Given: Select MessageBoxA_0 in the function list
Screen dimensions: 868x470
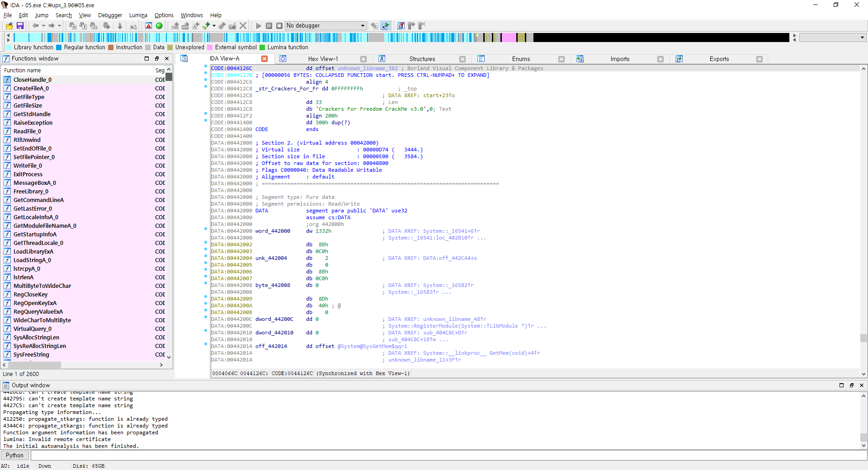Looking at the screenshot, I should [x=35, y=183].
